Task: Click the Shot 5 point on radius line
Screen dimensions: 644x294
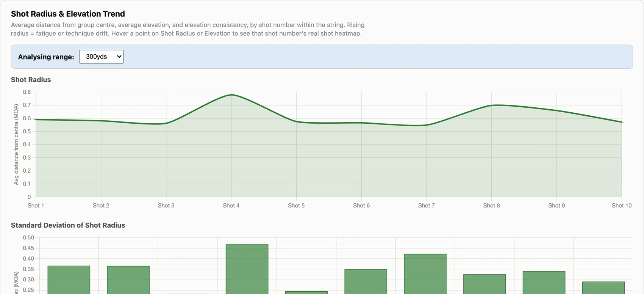Action: pyautogui.click(x=296, y=121)
